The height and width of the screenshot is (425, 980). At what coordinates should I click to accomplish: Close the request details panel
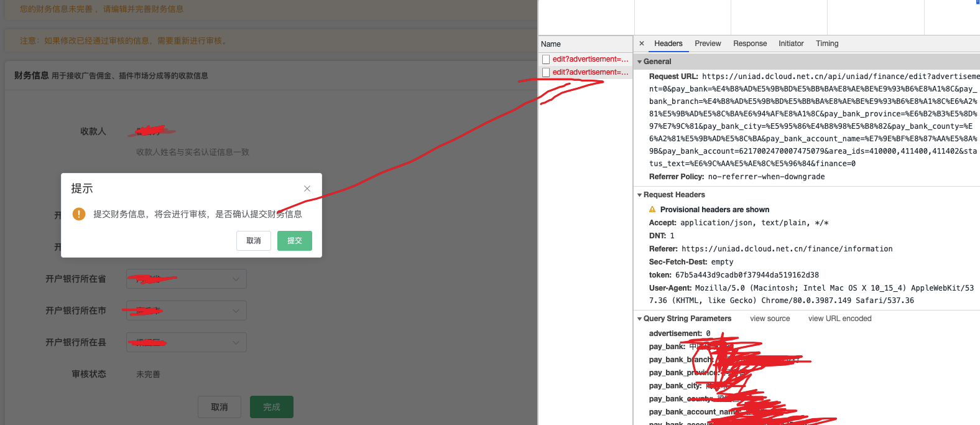pos(642,44)
